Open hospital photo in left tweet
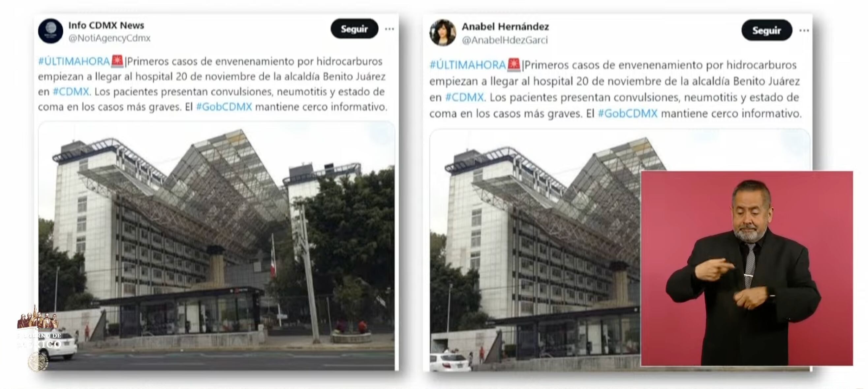Image resolution: width=868 pixels, height=389 pixels. pyautogui.click(x=216, y=246)
